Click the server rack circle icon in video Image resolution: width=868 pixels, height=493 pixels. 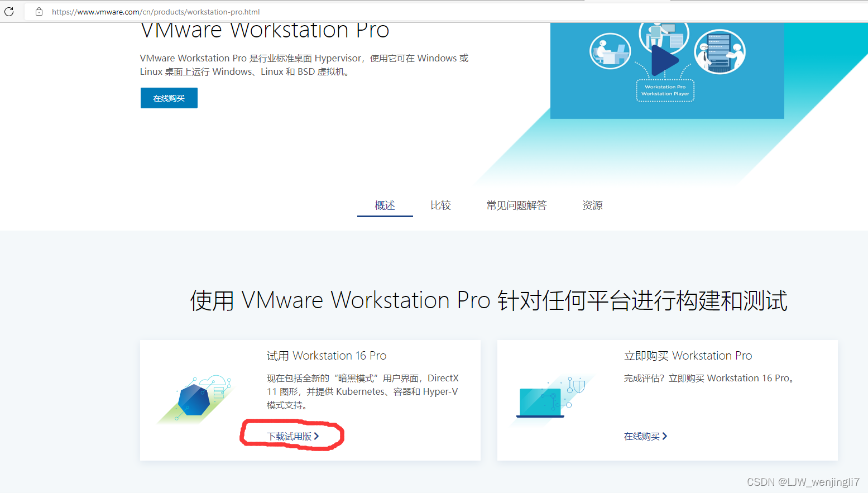[720, 51]
